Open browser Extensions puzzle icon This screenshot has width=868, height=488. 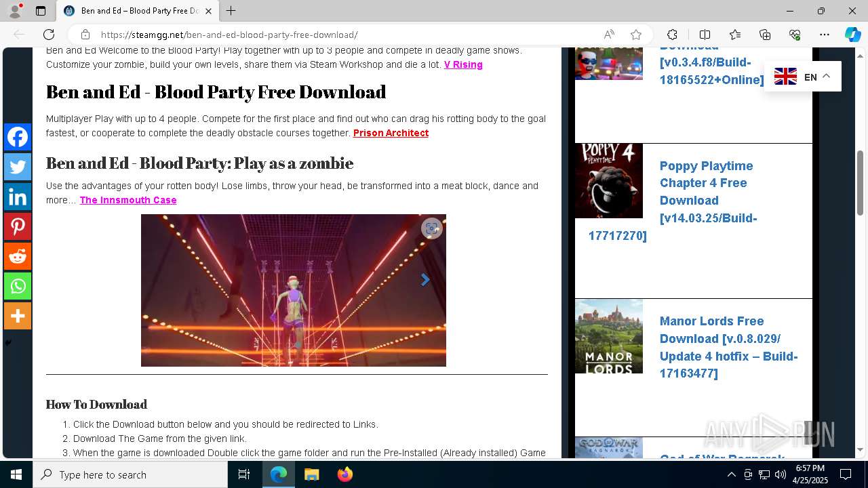coord(672,35)
